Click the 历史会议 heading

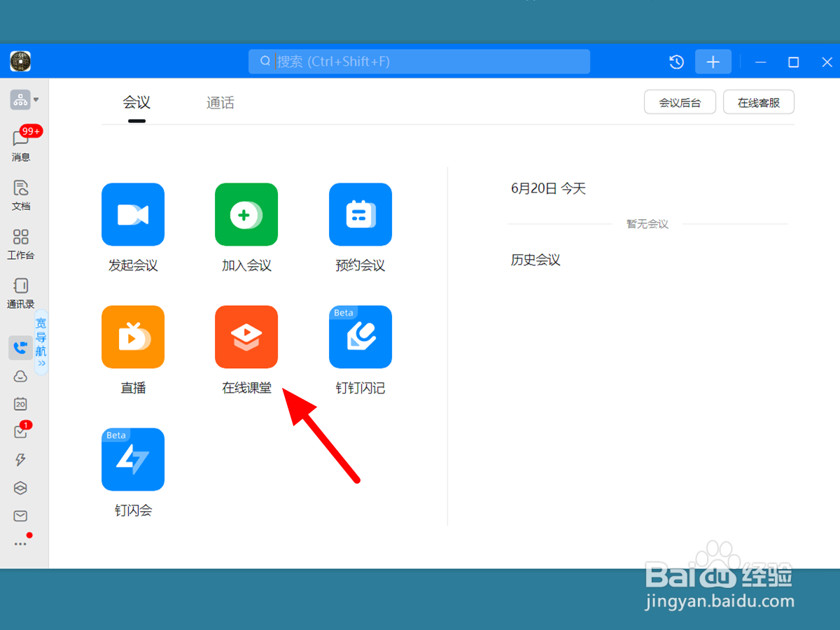(535, 260)
